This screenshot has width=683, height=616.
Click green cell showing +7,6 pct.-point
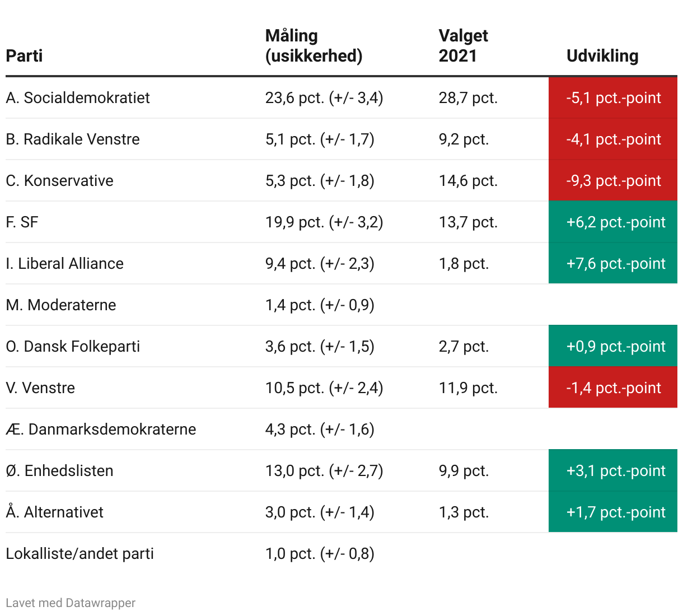(613, 263)
